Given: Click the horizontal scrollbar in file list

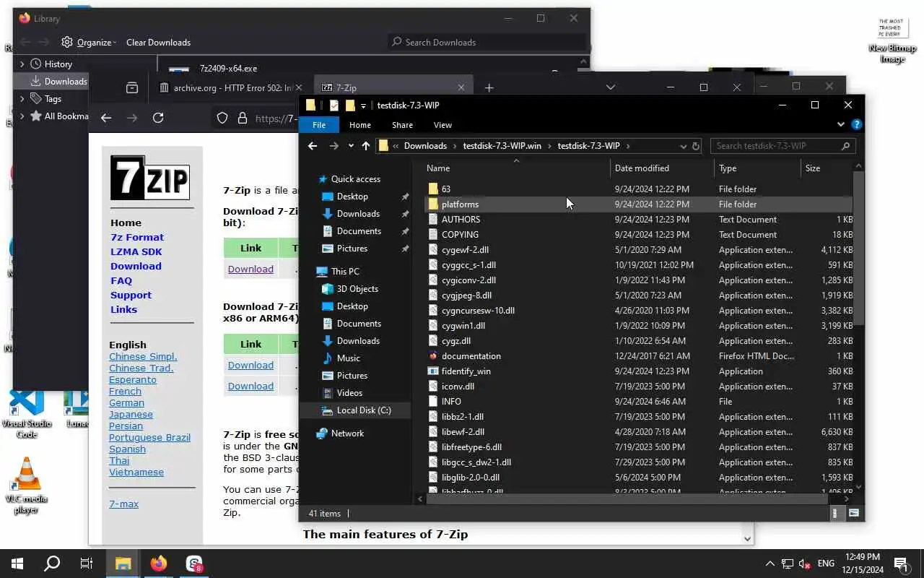Looking at the screenshot, I should (627, 499).
